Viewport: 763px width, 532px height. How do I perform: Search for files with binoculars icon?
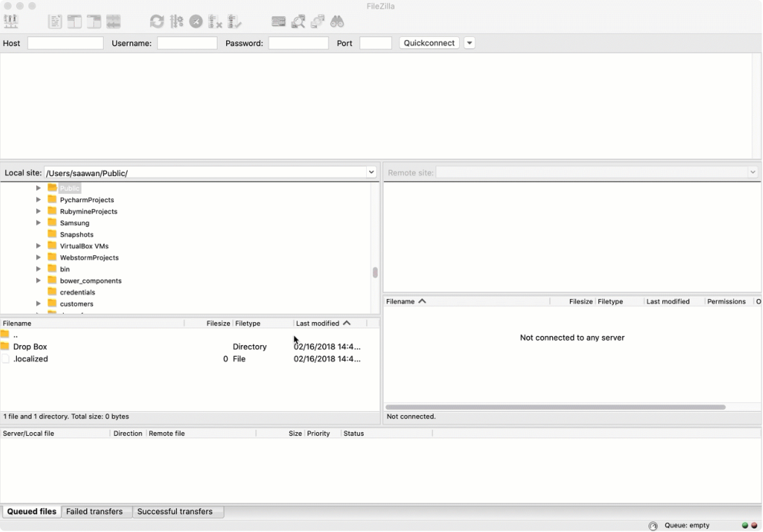337,22
